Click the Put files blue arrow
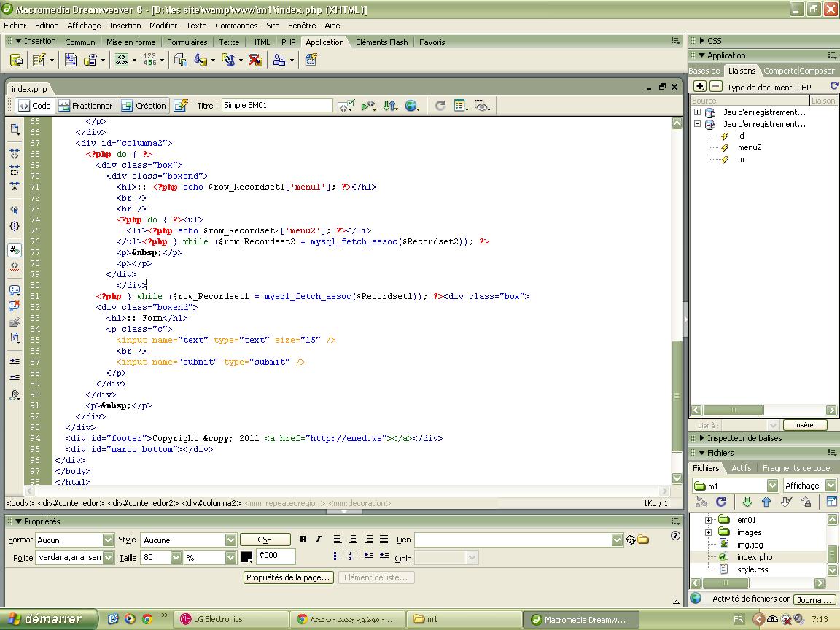 [766, 502]
